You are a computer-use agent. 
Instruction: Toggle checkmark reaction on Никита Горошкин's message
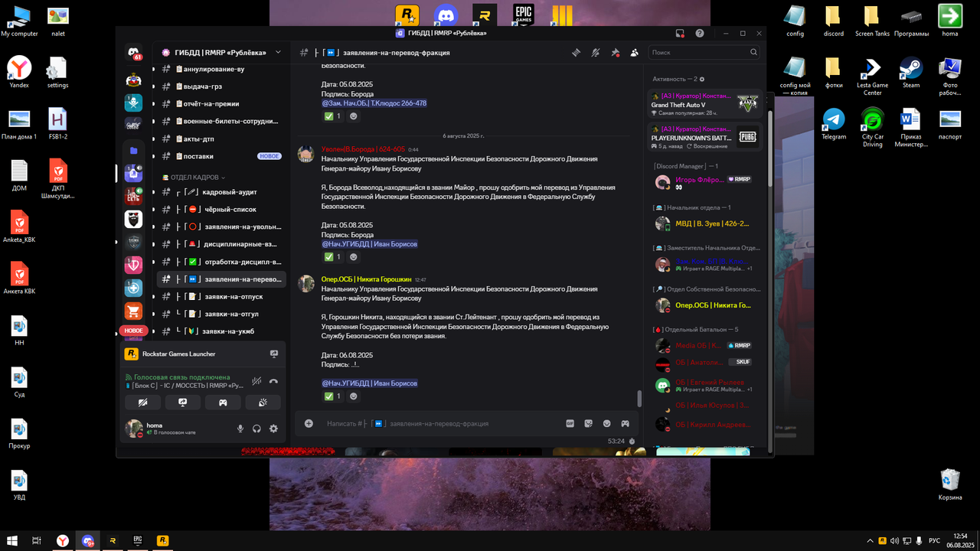[332, 396]
